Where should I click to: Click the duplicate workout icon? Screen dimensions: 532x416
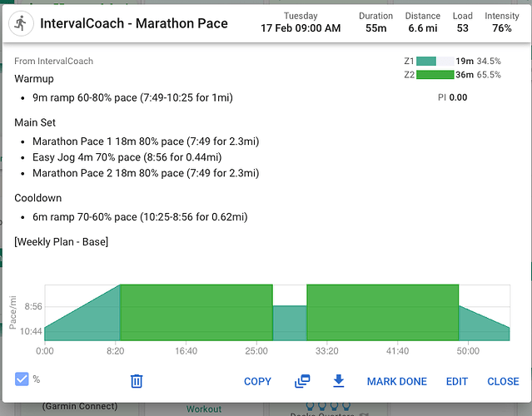point(302,381)
